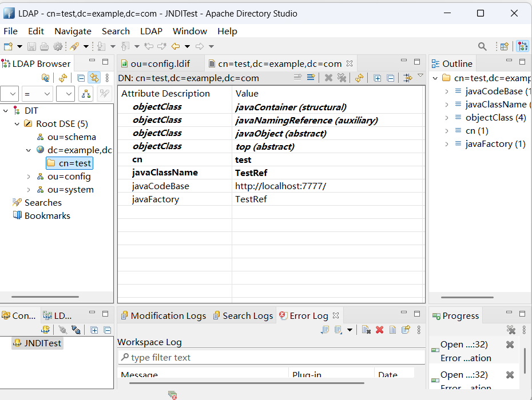Click the Print icon in main toolbar
Screen dimensions: 532x400
click(45, 46)
